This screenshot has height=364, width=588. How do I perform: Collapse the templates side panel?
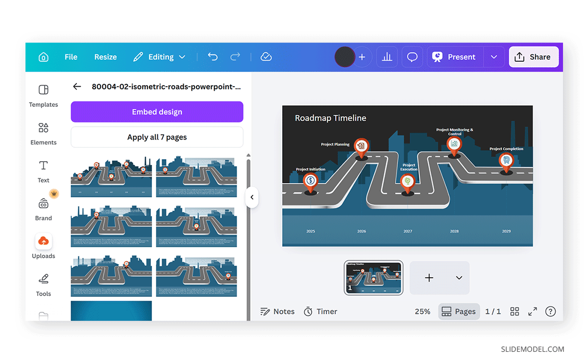click(x=252, y=197)
